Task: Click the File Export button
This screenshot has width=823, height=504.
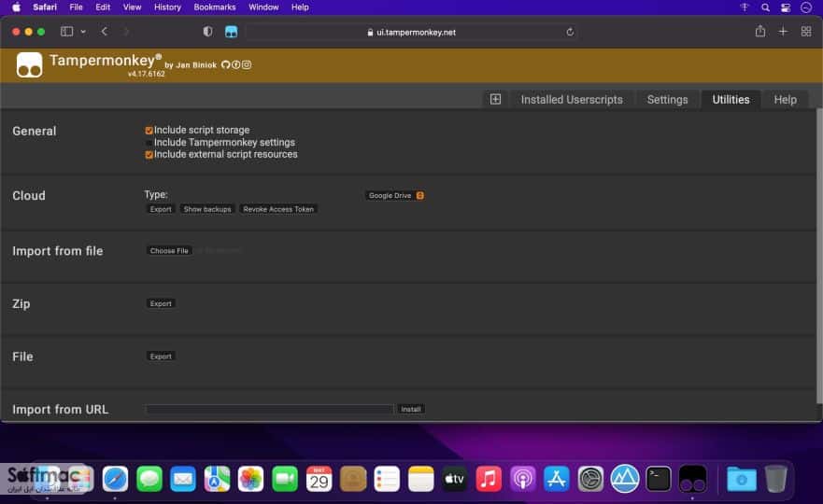Action: click(x=161, y=357)
